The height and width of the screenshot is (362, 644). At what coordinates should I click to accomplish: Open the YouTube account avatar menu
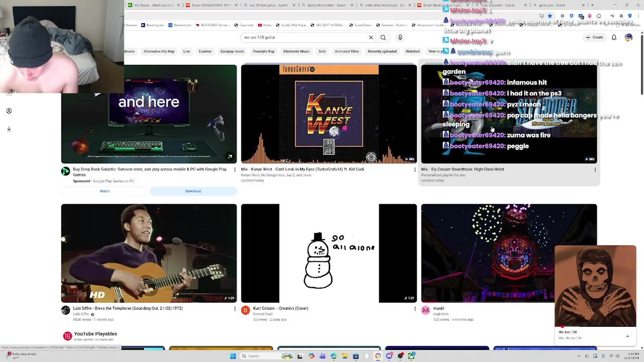[628, 37]
